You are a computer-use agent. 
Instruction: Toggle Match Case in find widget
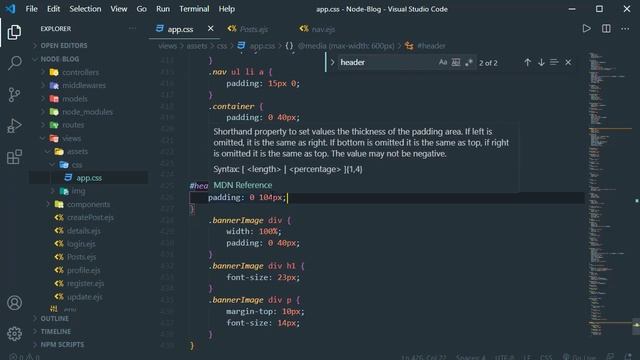pyautogui.click(x=443, y=62)
